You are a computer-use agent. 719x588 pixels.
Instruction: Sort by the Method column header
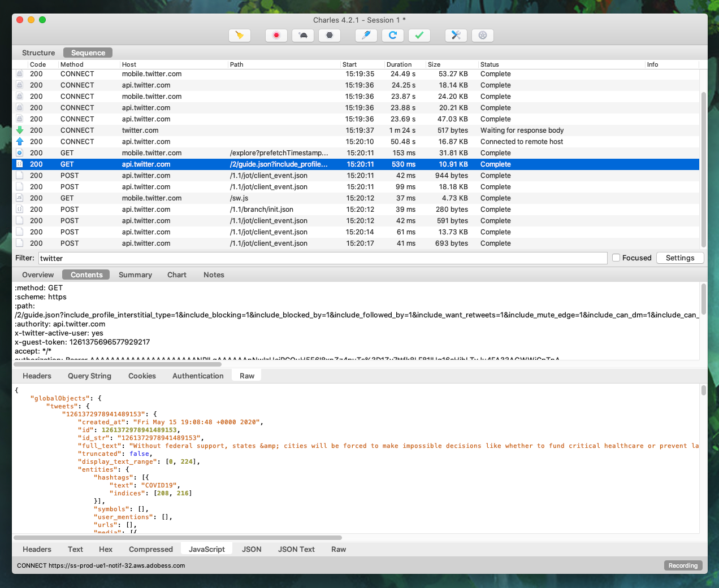(89, 64)
